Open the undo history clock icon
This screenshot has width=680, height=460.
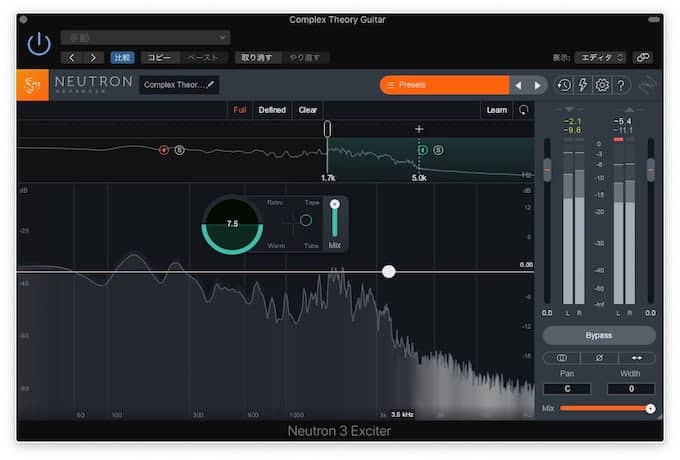click(564, 85)
